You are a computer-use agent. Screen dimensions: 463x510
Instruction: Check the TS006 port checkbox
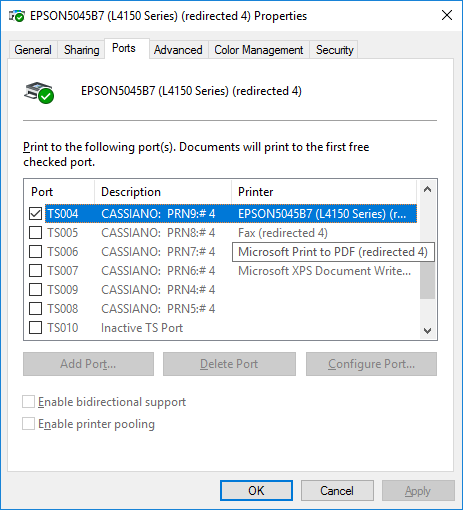[35, 252]
